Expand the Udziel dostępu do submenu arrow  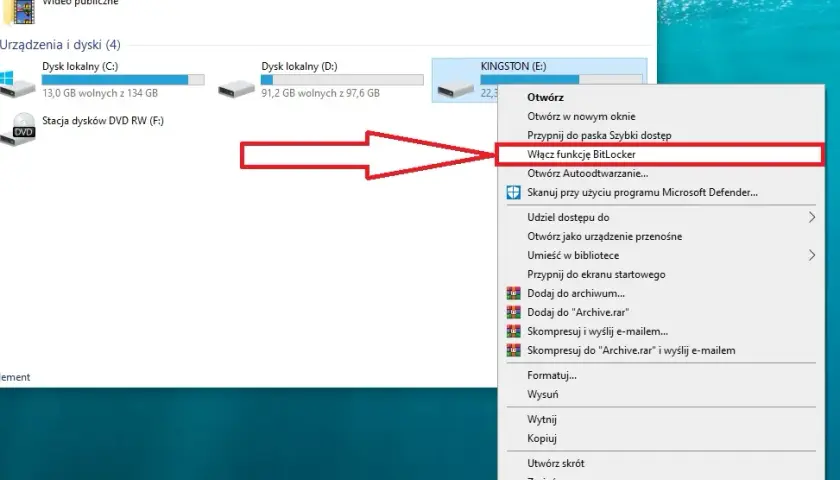[x=812, y=217]
